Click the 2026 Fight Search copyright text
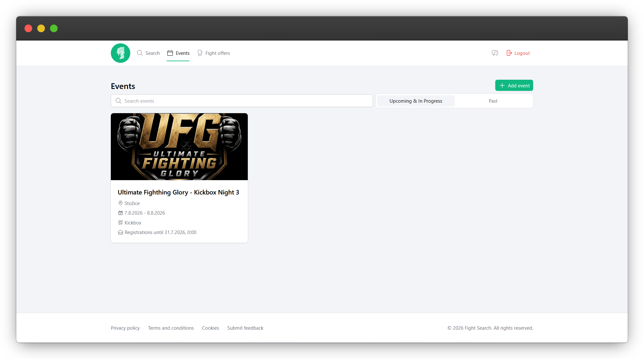644x359 pixels. (490, 328)
